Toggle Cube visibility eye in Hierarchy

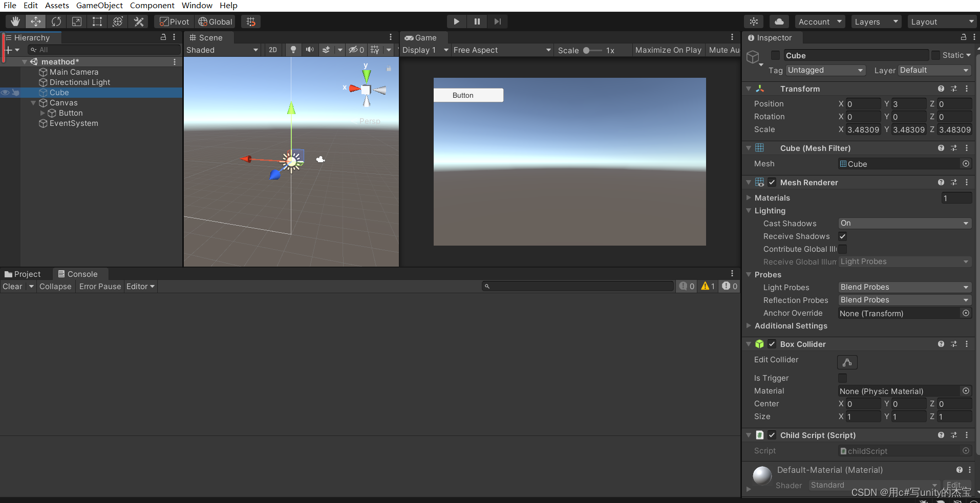[x=5, y=93]
